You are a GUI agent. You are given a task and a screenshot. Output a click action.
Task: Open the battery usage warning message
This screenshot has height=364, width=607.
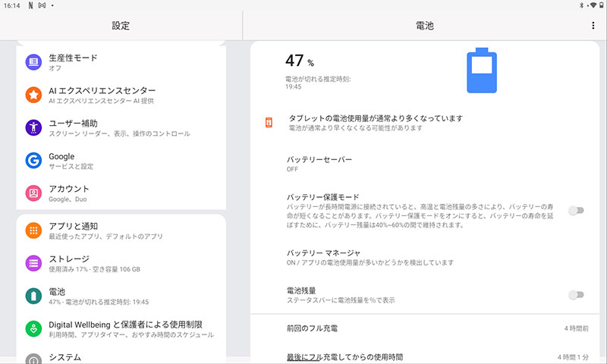(425, 123)
